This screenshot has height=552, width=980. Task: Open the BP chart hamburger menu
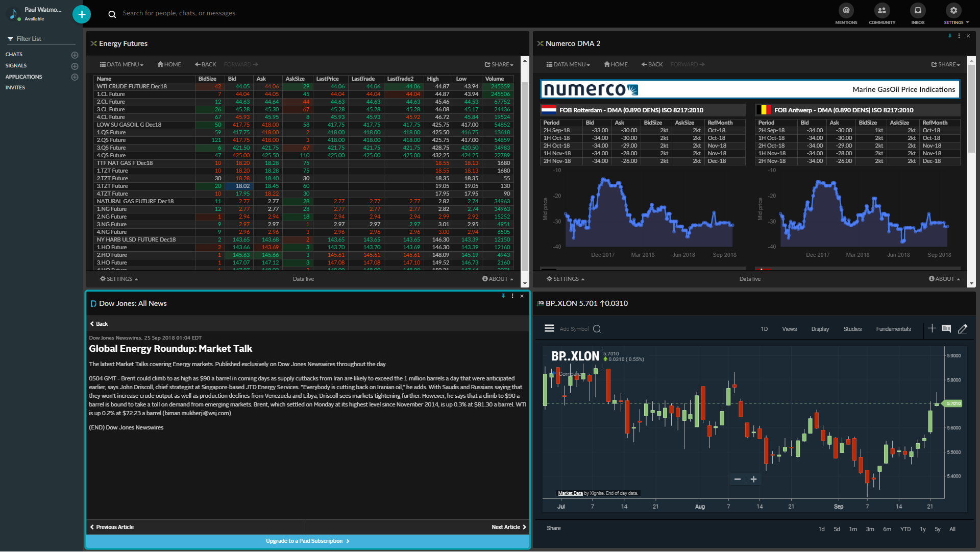click(x=549, y=328)
